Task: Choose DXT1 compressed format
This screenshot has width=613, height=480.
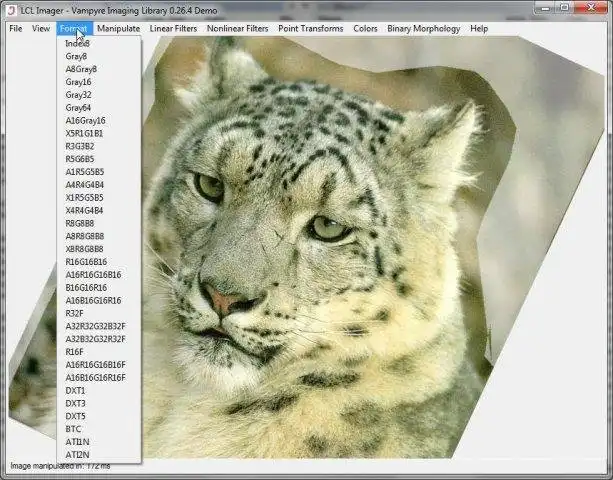Action: click(99, 390)
